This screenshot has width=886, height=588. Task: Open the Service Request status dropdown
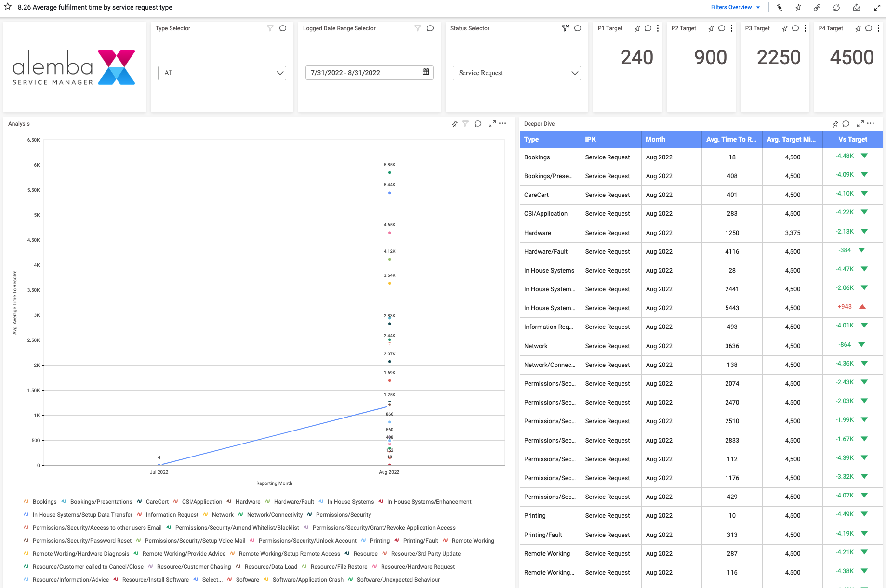(x=516, y=73)
